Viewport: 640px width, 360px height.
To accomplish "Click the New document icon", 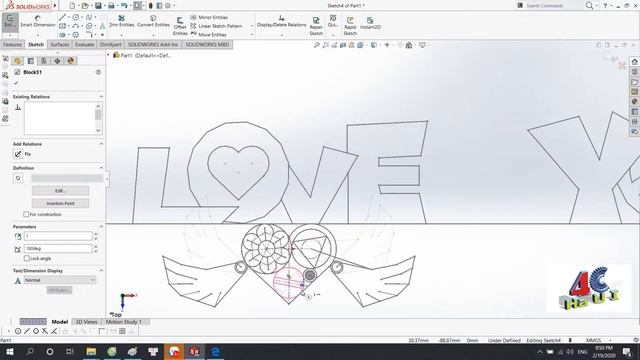I will pyautogui.click(x=72, y=6).
